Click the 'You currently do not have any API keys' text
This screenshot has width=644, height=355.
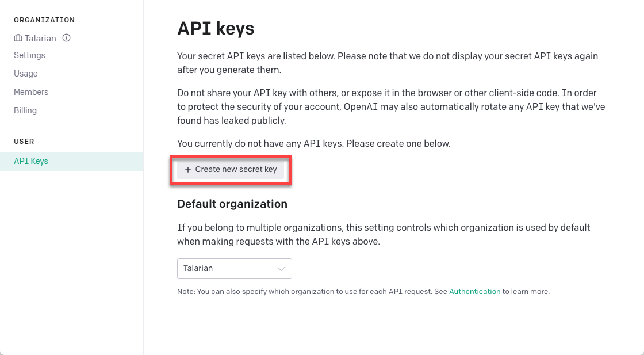(x=313, y=143)
